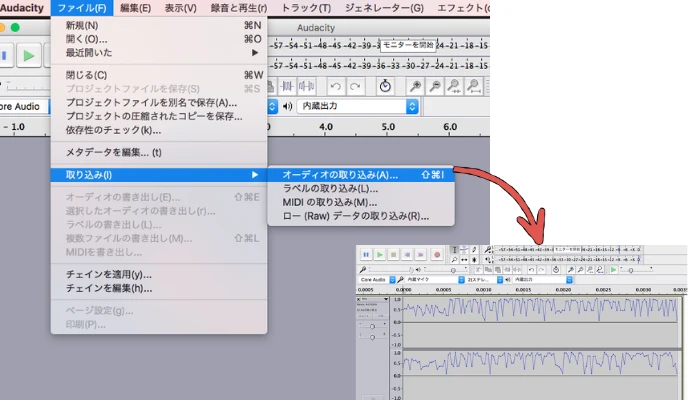700x400 pixels.
Task: Choose ロー (Raw) データの取り込み(R)...
Action: pos(361,216)
